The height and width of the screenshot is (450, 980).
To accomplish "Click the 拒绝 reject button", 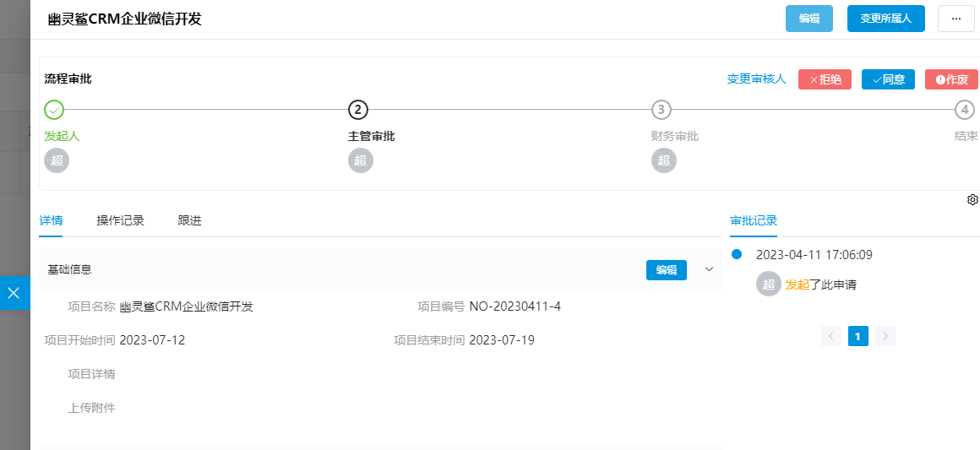I will (x=825, y=79).
